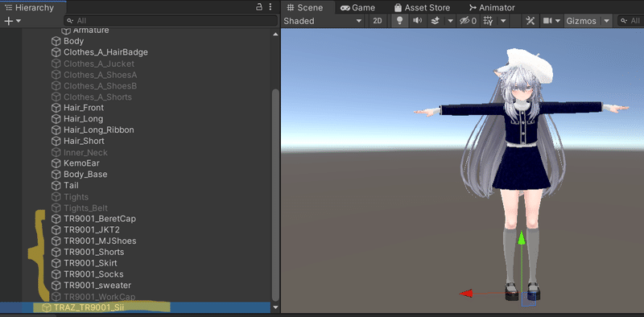Click the cube icon beside KemoEar
Image resolution: width=644 pixels, height=317 pixels.
56,163
